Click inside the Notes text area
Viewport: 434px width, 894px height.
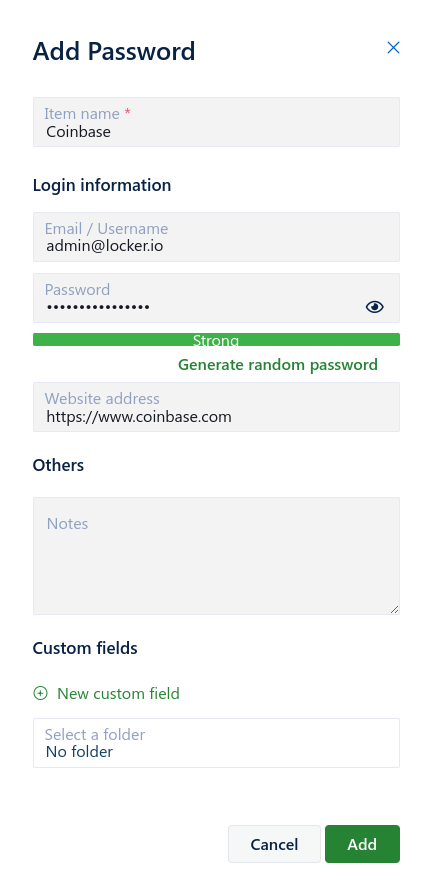click(x=216, y=556)
